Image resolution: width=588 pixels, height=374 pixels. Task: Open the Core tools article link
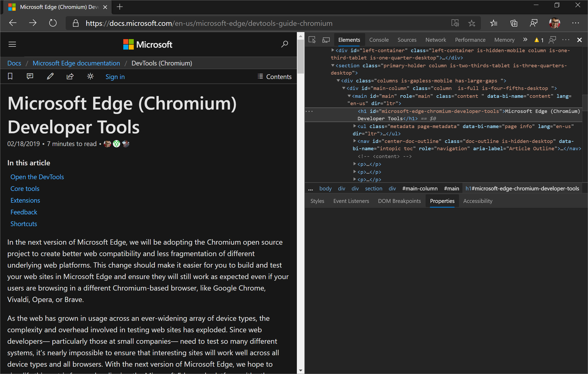pyautogui.click(x=25, y=188)
